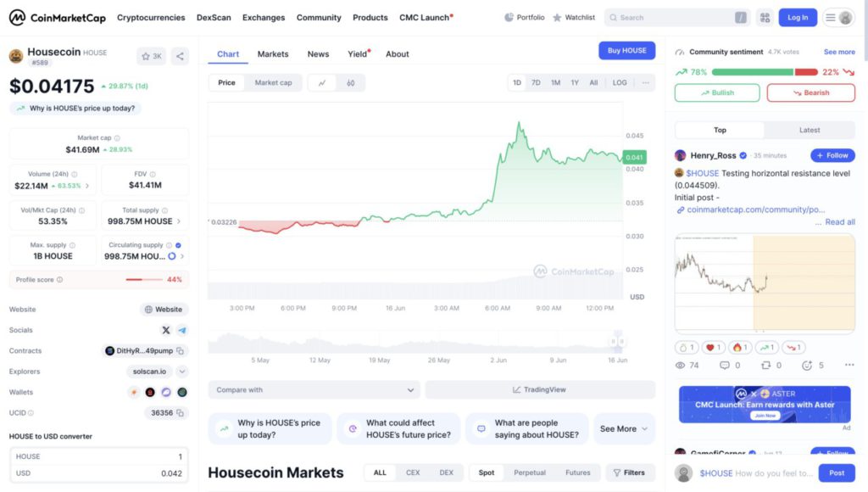Click the Buy HOUSE button
Image resolution: width=868 pixels, height=492 pixels.
click(626, 50)
